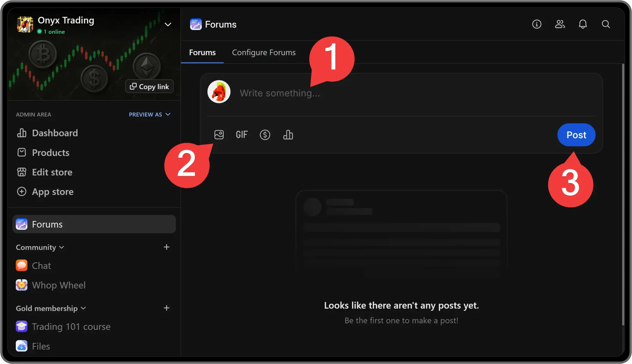Click the dollar sign paywall icon
Screen dimensions: 632x364
click(265, 135)
